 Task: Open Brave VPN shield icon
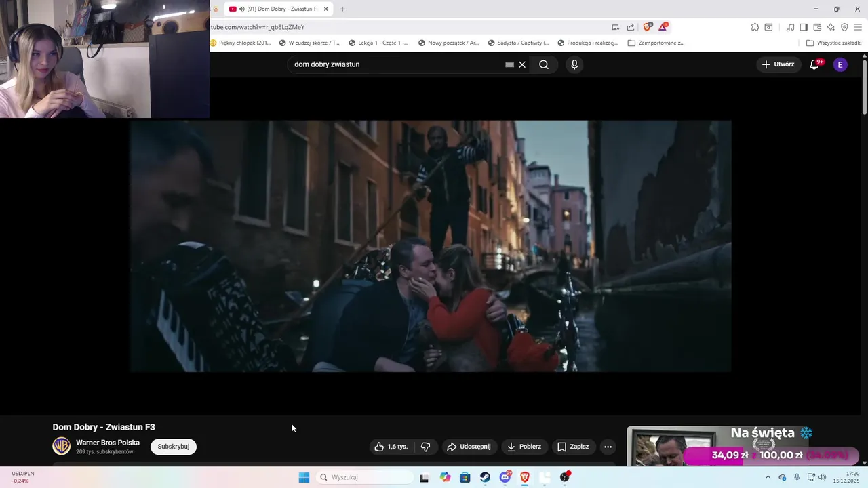pos(844,27)
